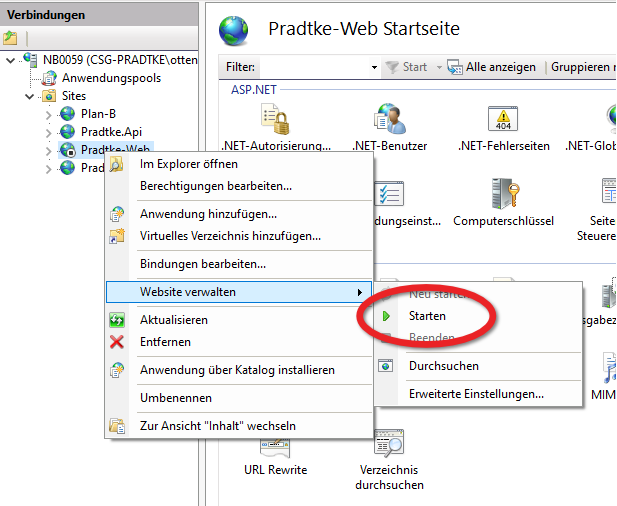Image resolution: width=617 pixels, height=506 pixels.
Task: Collapse the Sites tree node
Action: [29, 96]
